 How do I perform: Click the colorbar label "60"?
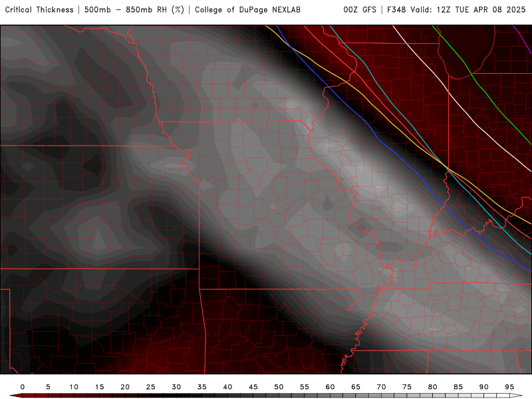[x=330, y=387]
